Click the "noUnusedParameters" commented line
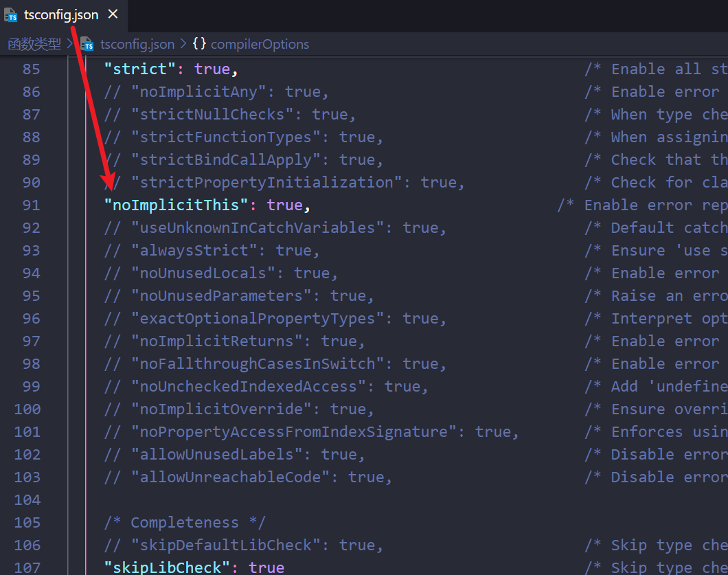Viewport: 728px width, 575px height. click(x=238, y=296)
